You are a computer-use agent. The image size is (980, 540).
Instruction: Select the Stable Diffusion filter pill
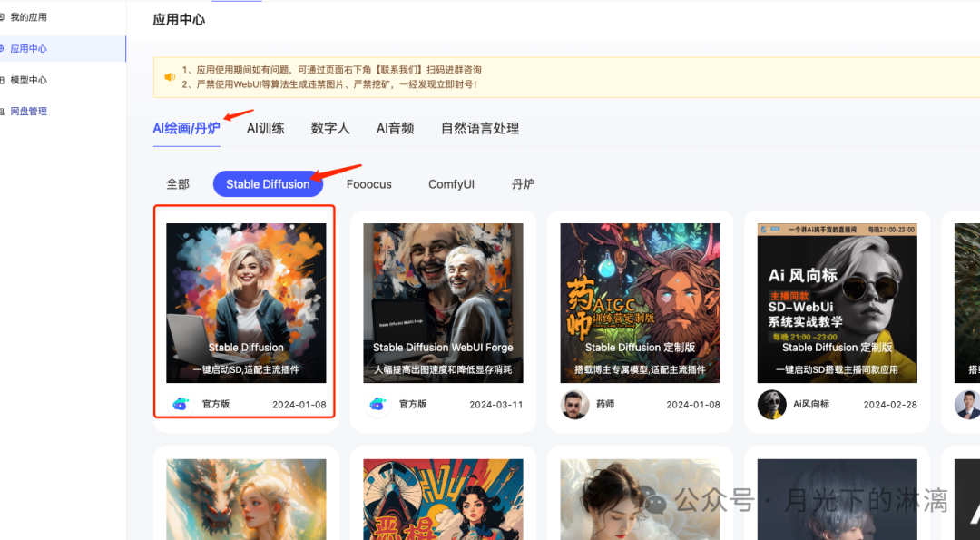tap(268, 183)
